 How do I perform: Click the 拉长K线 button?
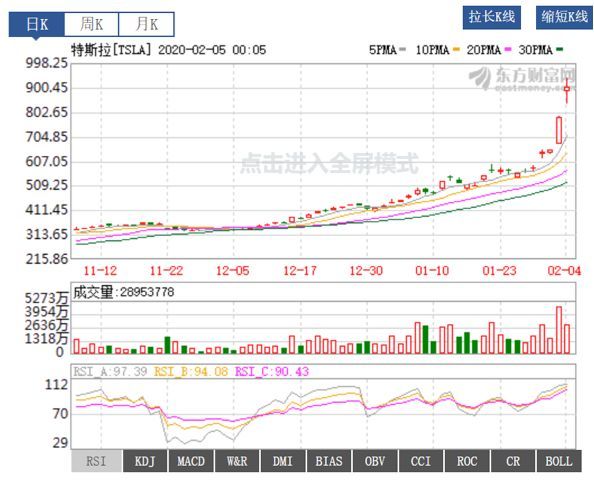(x=492, y=17)
